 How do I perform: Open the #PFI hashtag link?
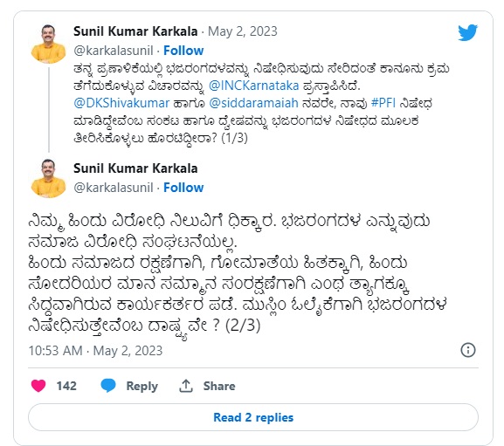click(383, 103)
